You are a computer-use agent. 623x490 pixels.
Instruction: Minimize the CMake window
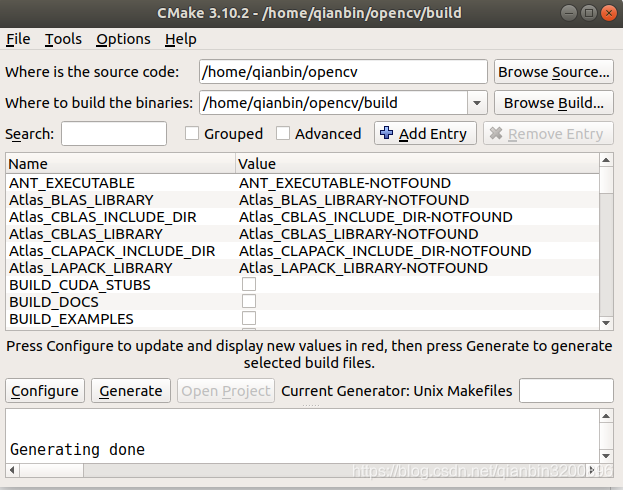point(569,13)
